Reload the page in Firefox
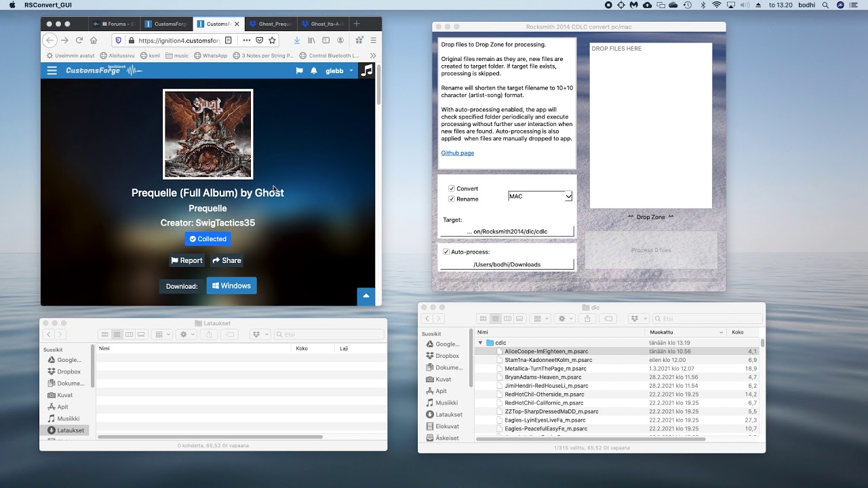 pos(79,40)
